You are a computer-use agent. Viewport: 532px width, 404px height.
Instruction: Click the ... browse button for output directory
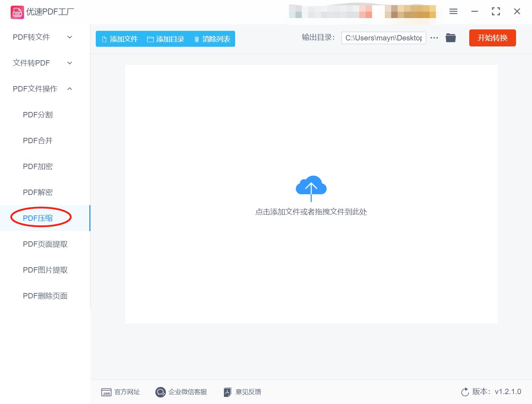434,38
